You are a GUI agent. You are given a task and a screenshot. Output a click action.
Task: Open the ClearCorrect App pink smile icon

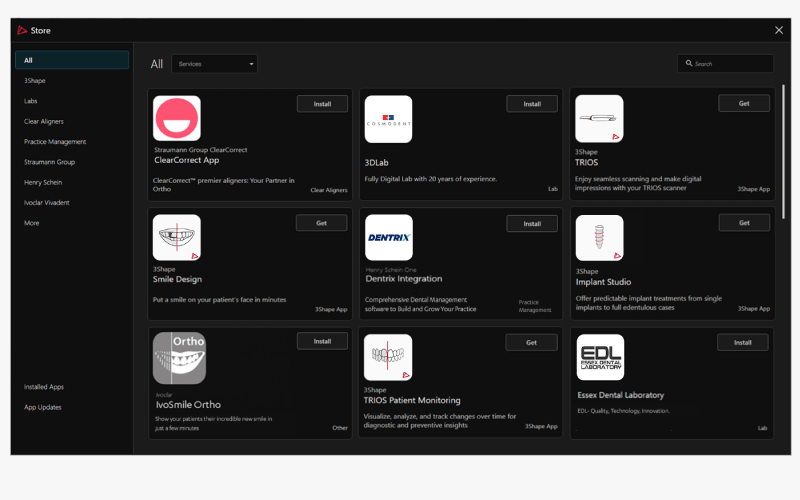point(177,118)
